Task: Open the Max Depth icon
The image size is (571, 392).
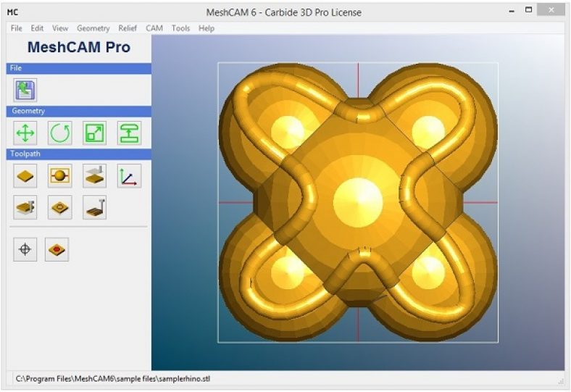Action: pyautogui.click(x=94, y=176)
